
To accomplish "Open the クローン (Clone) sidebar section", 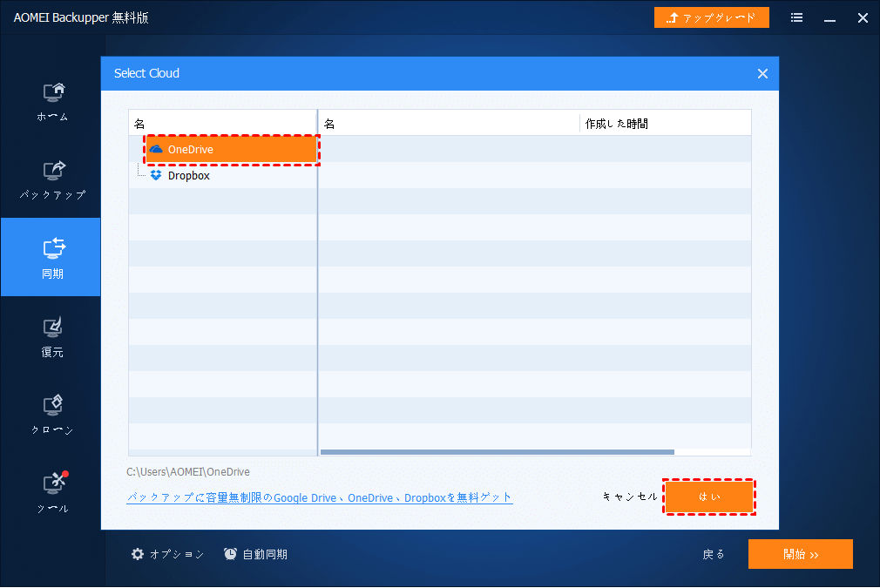I will click(52, 416).
